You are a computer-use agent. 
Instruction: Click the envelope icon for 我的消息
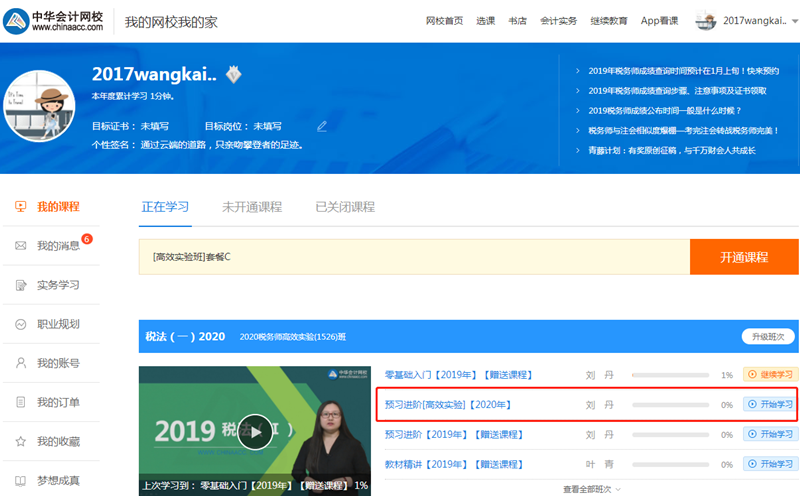coord(20,246)
